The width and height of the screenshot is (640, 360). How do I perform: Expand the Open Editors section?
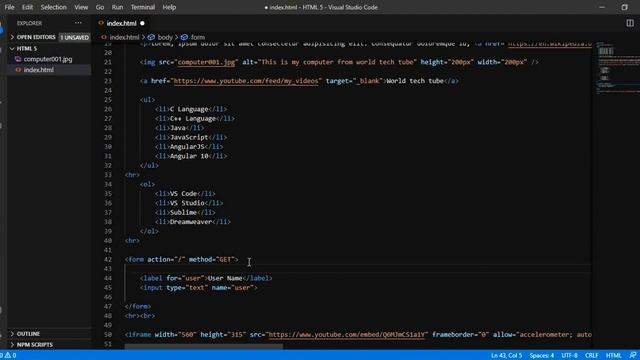36,37
